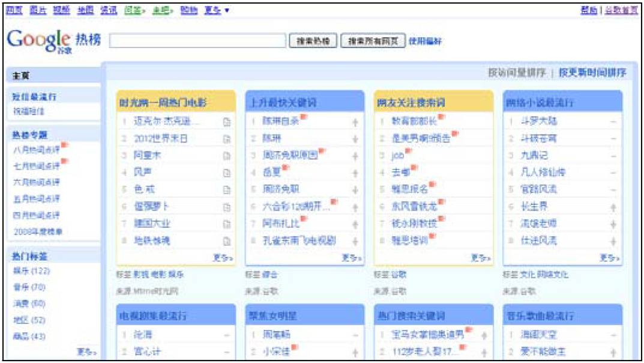Click the 搜索所有网页 button
Screen dimensions: 644x363
click(373, 41)
